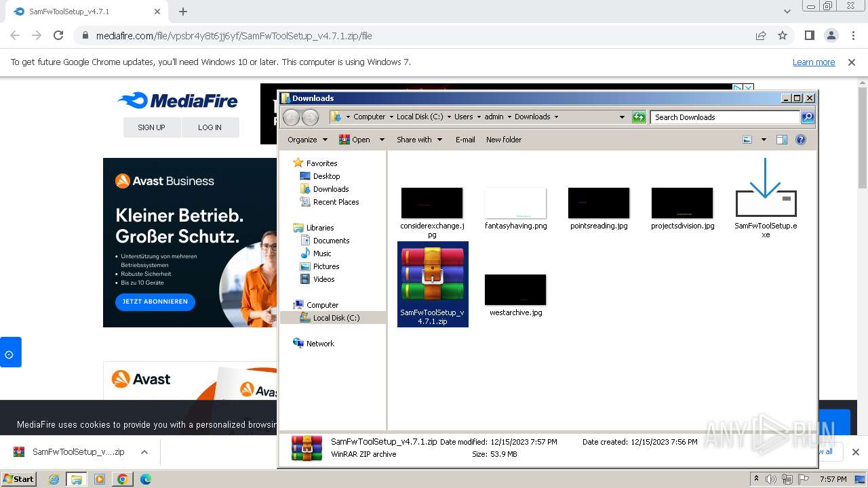This screenshot has width=868, height=488.
Task: Dismiss the Chrome update notification bar
Action: [x=852, y=62]
